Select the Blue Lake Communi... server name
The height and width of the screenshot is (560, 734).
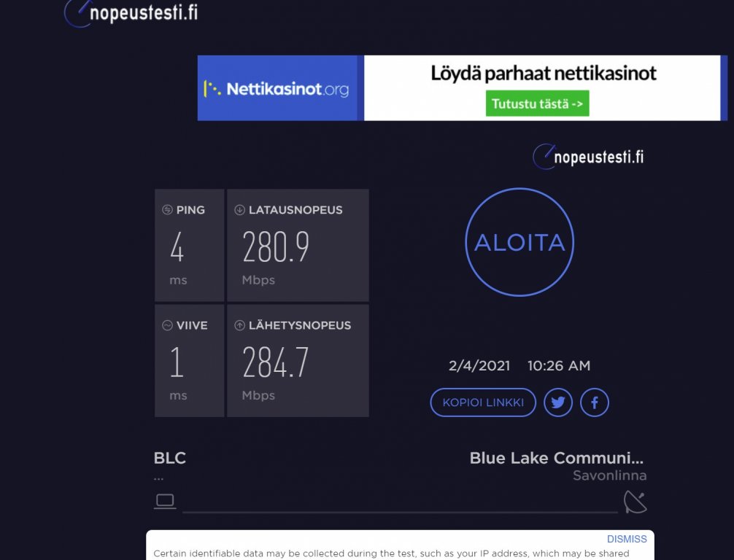tap(557, 458)
